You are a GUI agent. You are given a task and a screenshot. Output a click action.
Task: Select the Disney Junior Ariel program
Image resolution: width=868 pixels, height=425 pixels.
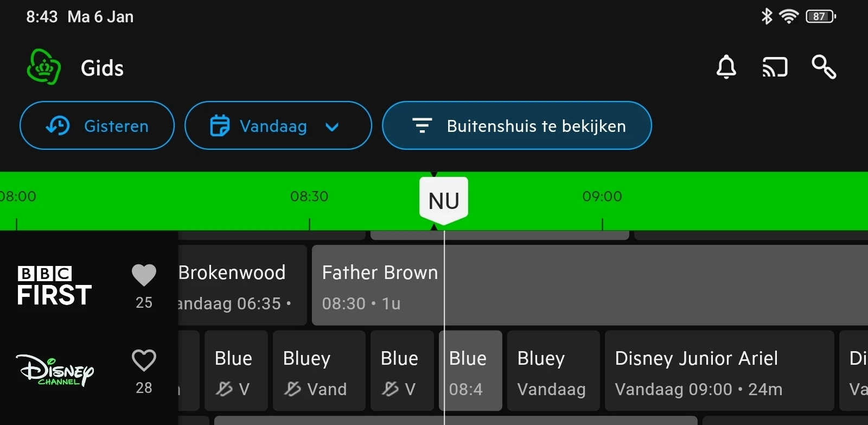pos(719,371)
